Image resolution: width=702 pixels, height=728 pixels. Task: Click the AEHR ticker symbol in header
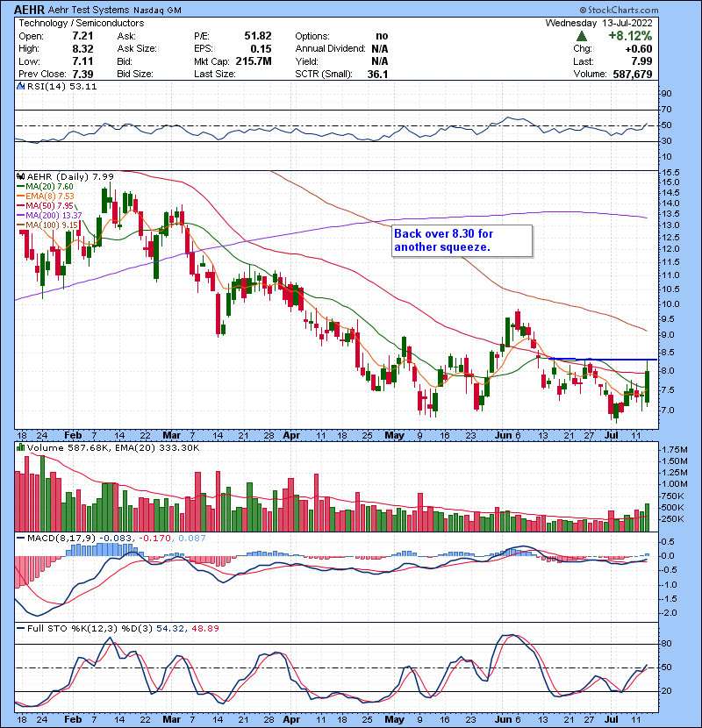pos(29,10)
